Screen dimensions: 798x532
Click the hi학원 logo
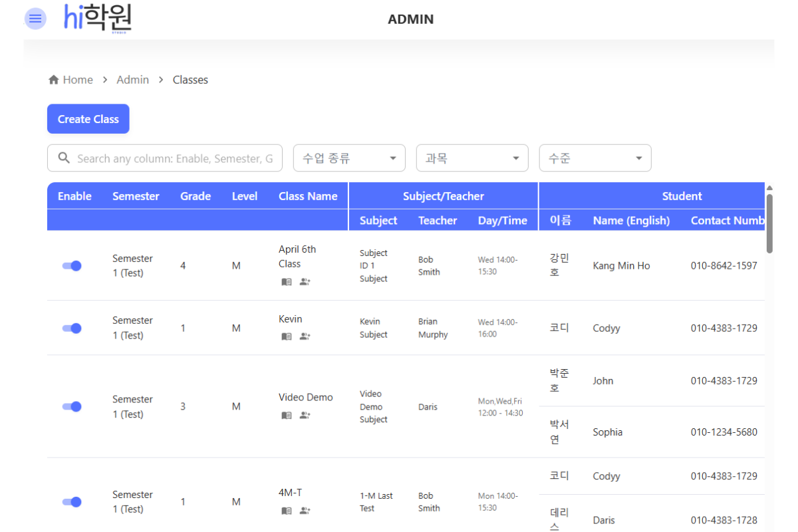coord(97,19)
